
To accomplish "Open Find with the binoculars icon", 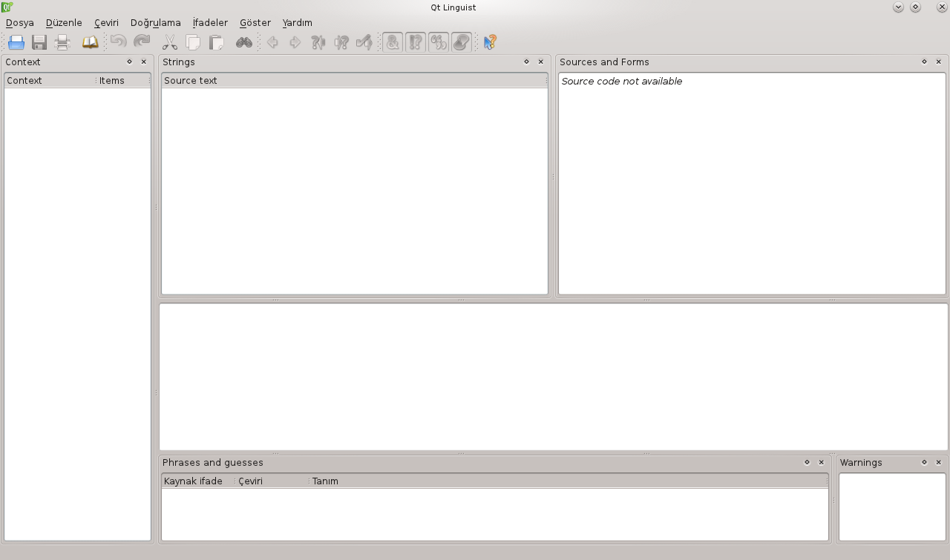I will pos(244,42).
